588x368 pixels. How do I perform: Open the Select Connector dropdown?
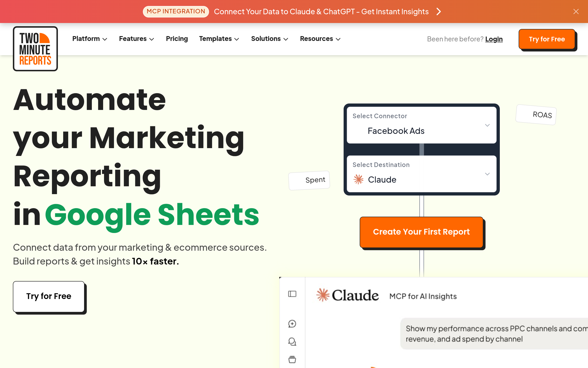421,125
